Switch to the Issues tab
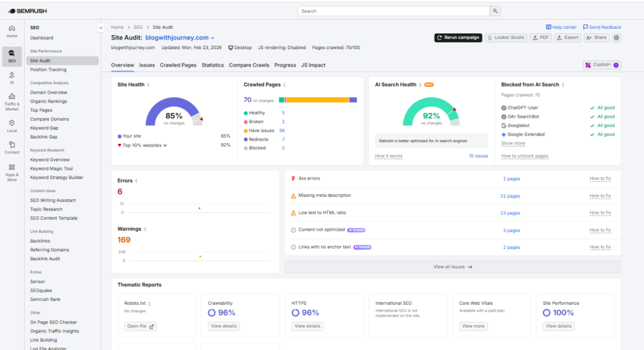The width and height of the screenshot is (644, 350). [147, 65]
